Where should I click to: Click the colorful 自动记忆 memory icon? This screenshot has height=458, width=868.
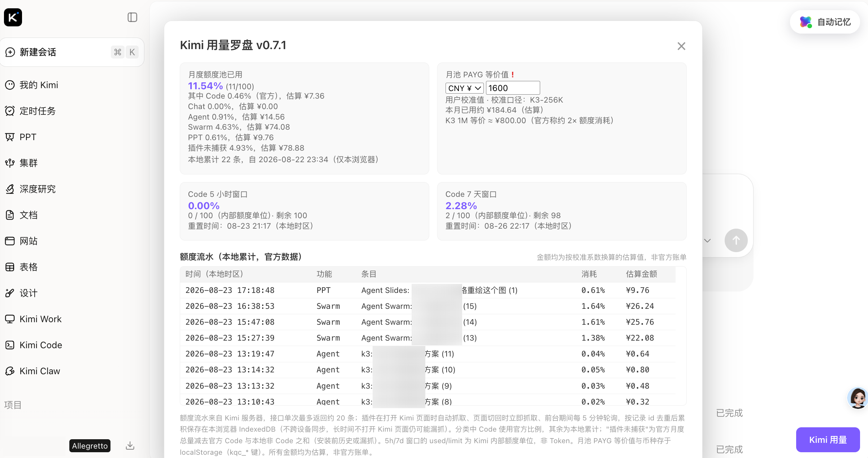(806, 22)
